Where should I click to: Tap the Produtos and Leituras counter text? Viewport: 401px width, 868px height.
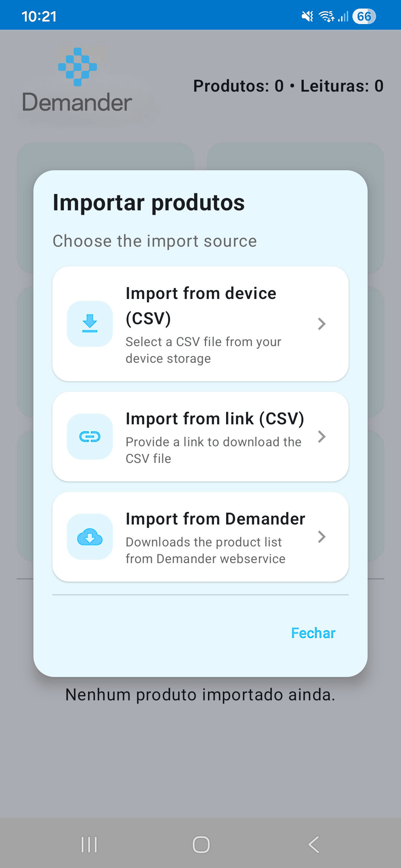288,86
